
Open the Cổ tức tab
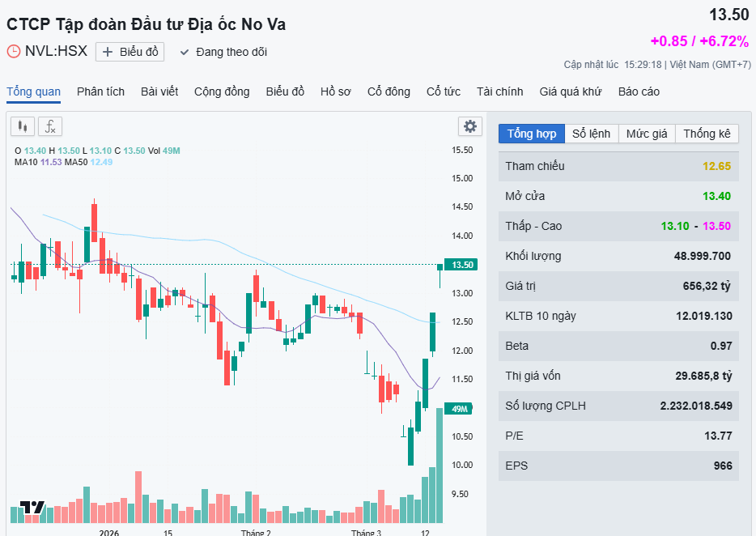tap(443, 91)
